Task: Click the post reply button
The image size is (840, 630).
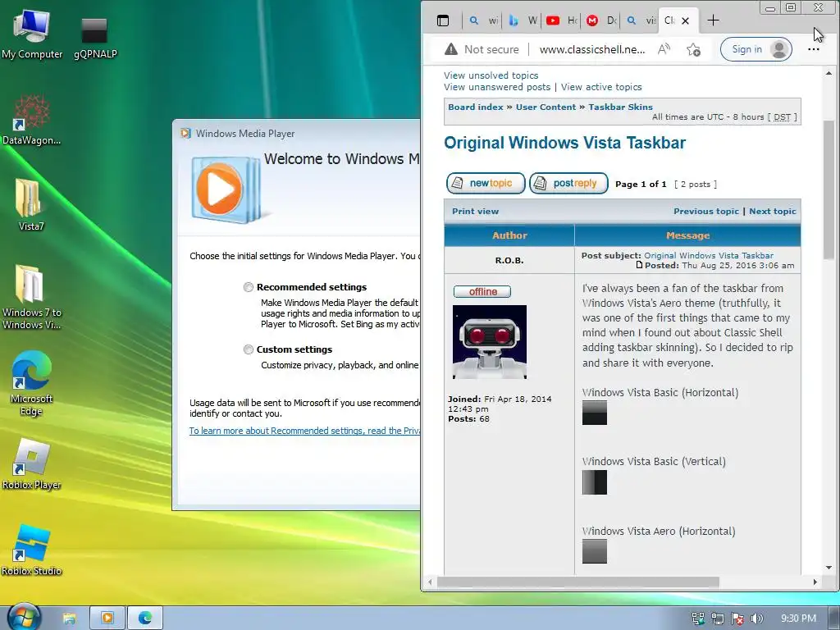Action: coord(568,183)
